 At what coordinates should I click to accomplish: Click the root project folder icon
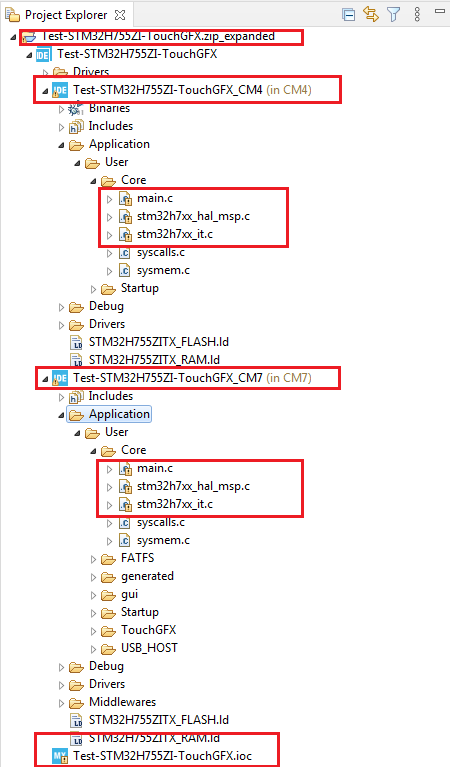coord(29,37)
